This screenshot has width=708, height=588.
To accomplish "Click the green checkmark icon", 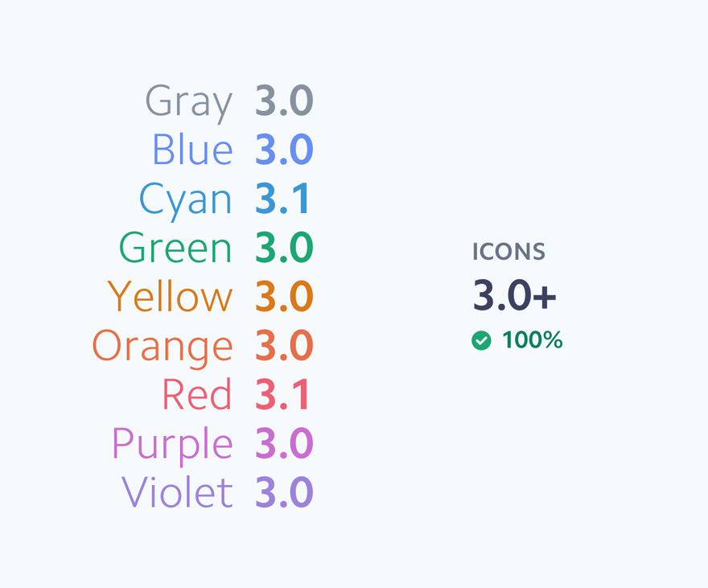I will 481,340.
